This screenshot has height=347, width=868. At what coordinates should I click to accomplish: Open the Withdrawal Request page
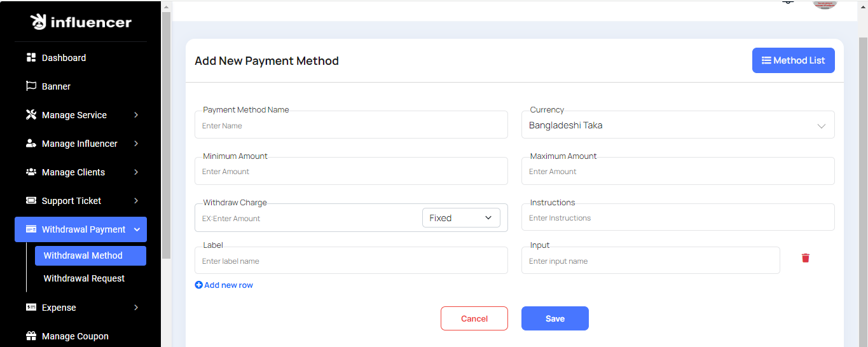84,278
